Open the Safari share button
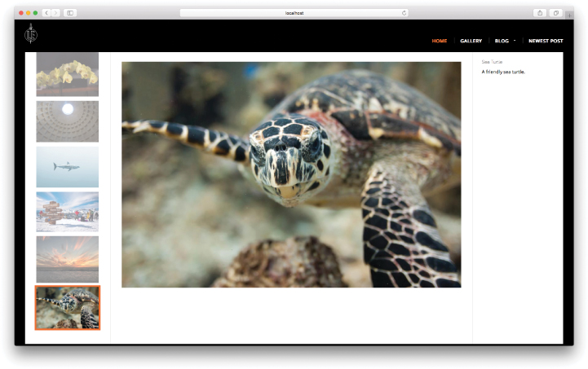588x369 pixels. tap(540, 13)
